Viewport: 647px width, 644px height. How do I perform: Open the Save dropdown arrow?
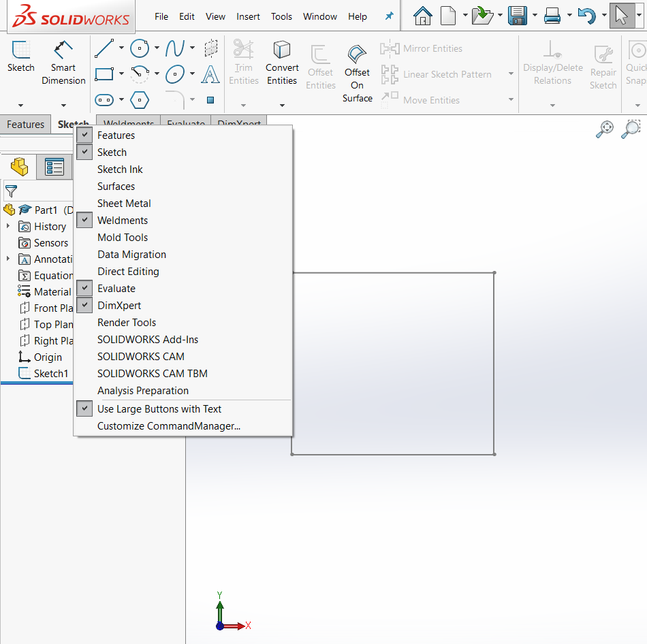point(535,15)
